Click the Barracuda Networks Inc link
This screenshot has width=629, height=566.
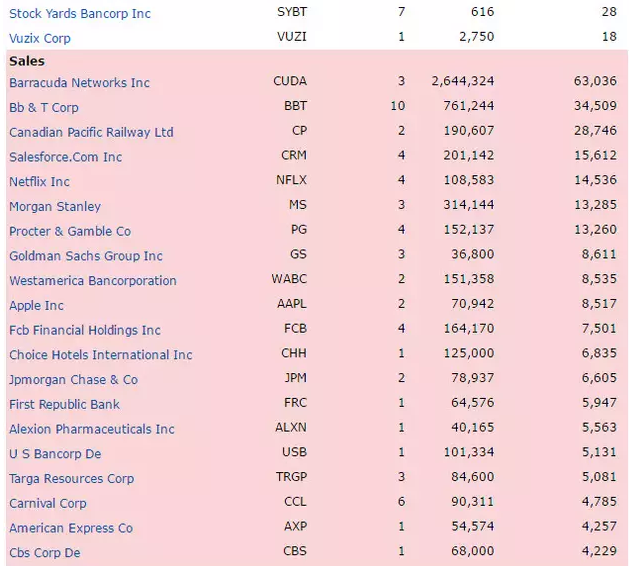79,83
